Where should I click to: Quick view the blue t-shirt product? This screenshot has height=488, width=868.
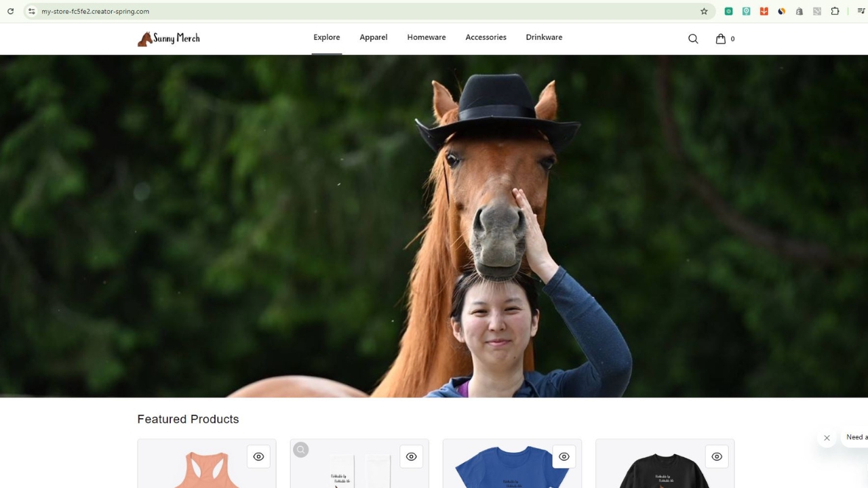point(564,457)
